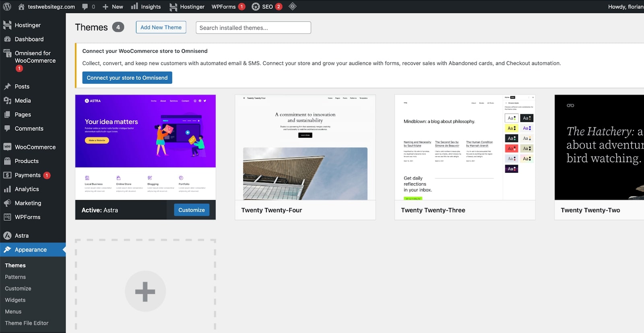Image resolution: width=644 pixels, height=333 pixels.
Task: Open Theme File Editor submenu item
Action: [27, 323]
